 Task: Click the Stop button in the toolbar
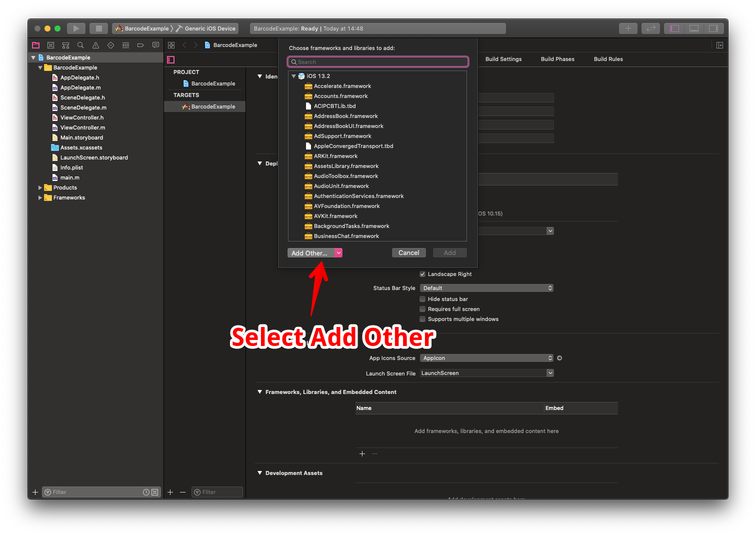pos(98,28)
